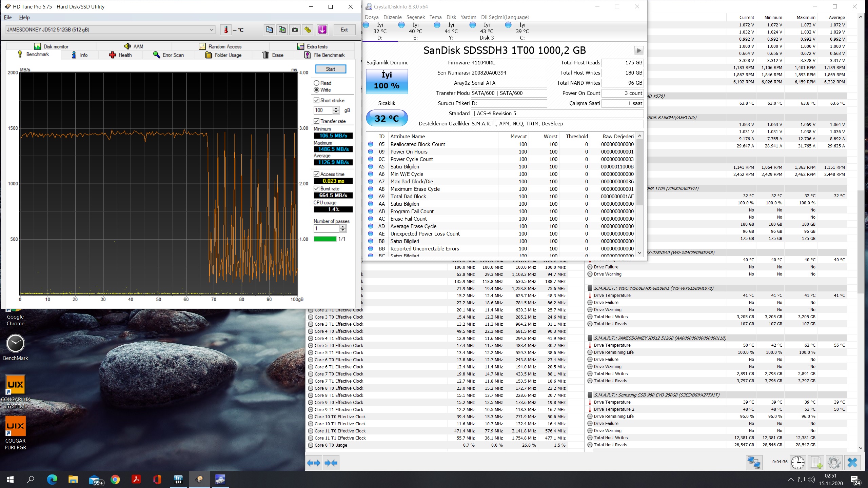Open the Windows Start menu
This screenshot has width=868, height=488.
(x=10, y=479)
